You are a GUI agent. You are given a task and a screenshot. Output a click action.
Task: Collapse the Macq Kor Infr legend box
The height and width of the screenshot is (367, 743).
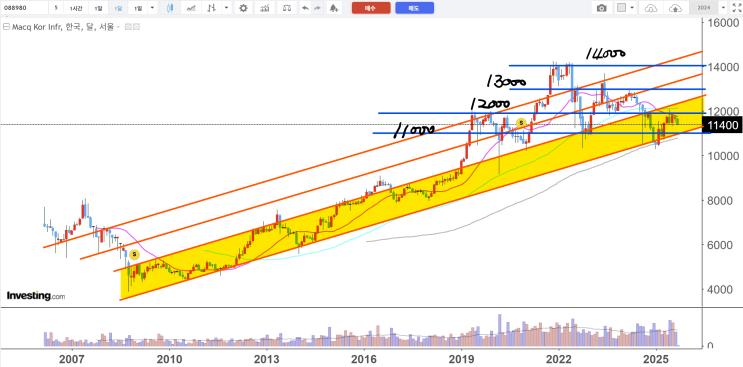click(x=6, y=27)
